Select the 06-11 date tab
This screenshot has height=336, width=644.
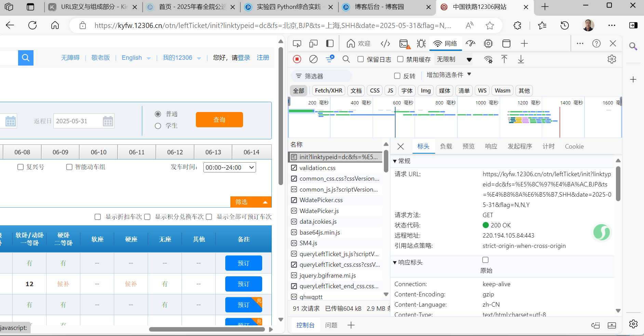tap(137, 152)
